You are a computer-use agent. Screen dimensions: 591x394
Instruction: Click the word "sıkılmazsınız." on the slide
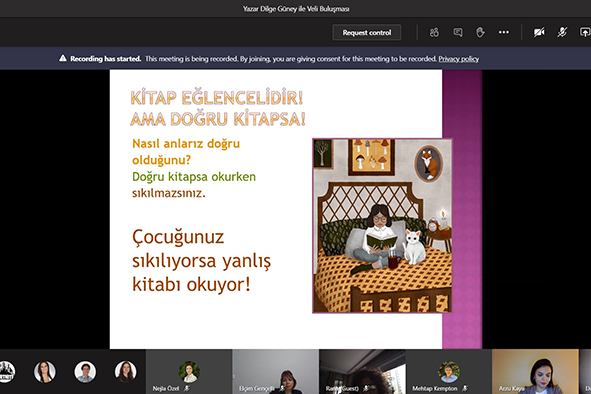(x=168, y=193)
